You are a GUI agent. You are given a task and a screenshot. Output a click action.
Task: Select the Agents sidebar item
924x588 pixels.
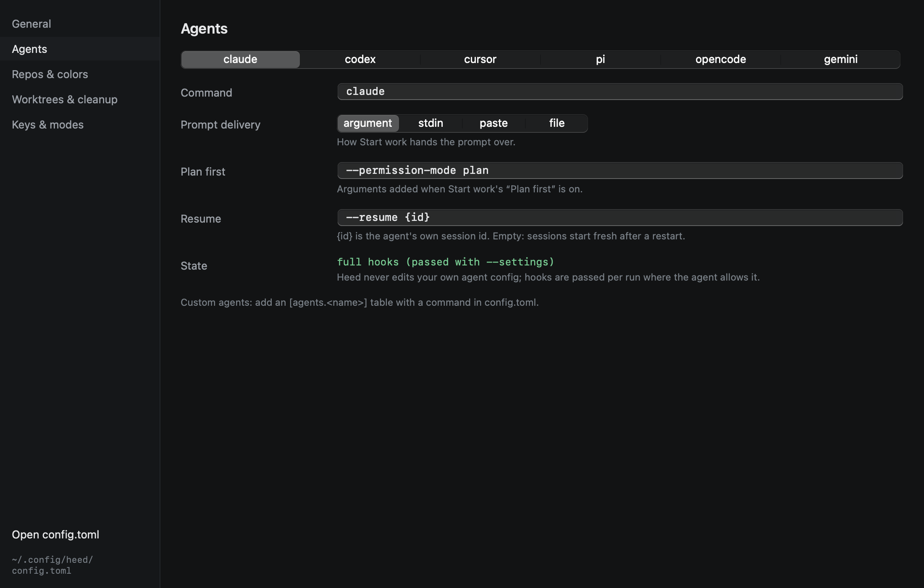click(x=80, y=49)
